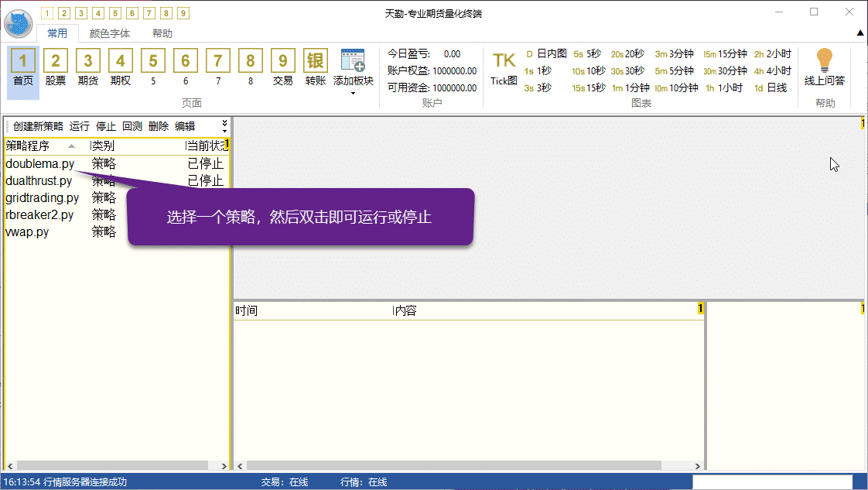Open the 帮助 ribbon tab
This screenshot has height=490, width=868.
(x=162, y=33)
